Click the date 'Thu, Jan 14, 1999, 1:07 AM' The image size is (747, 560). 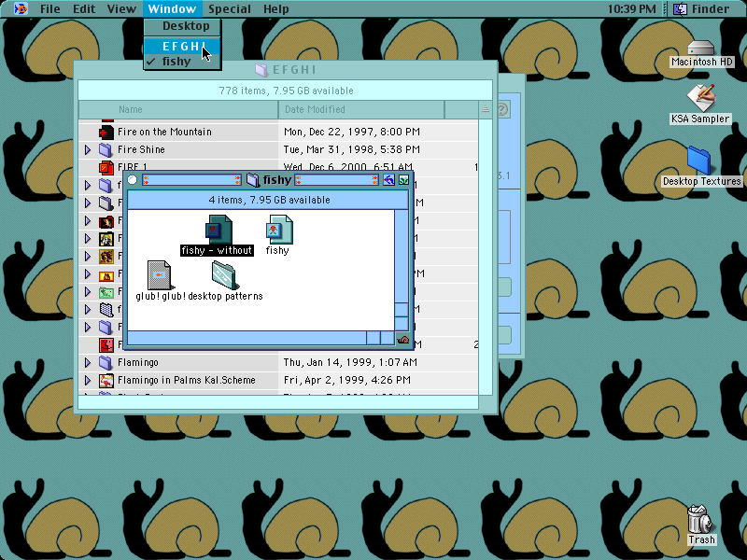(x=350, y=362)
